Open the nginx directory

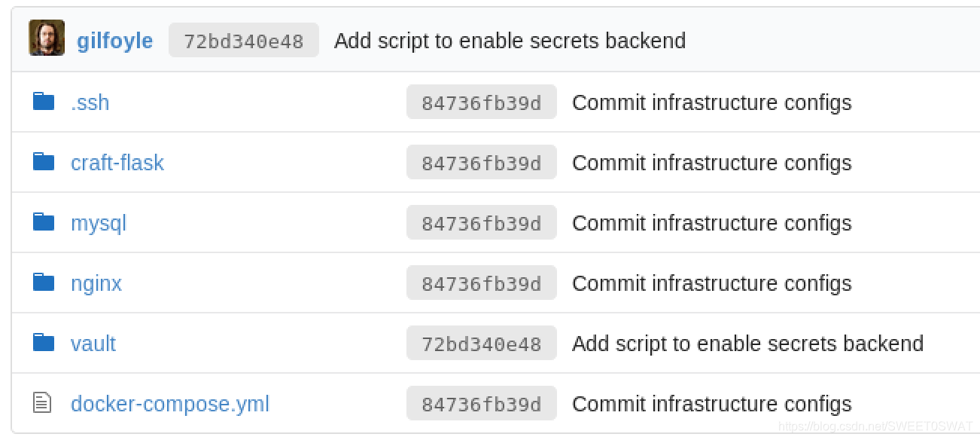click(x=96, y=284)
